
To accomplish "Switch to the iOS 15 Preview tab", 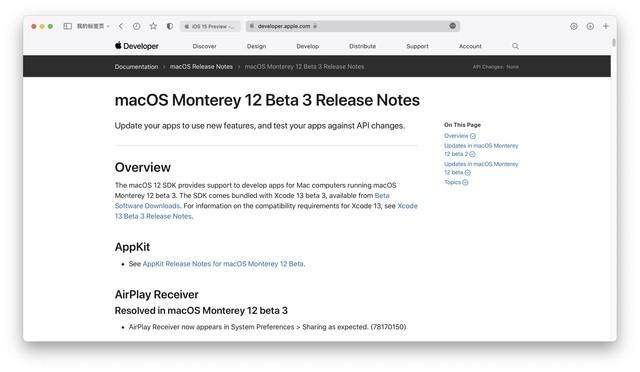I will pos(210,26).
